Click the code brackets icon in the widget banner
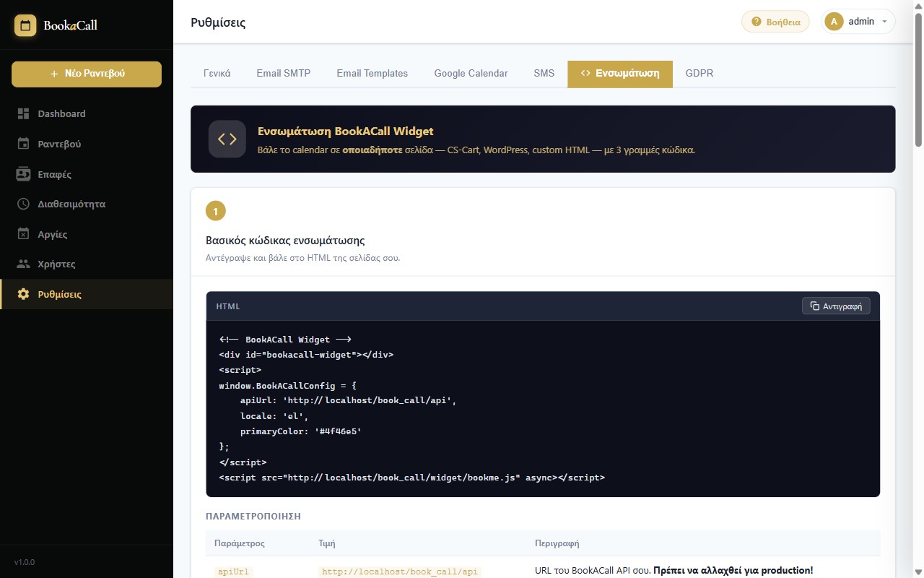This screenshot has width=924, height=578. (x=227, y=139)
